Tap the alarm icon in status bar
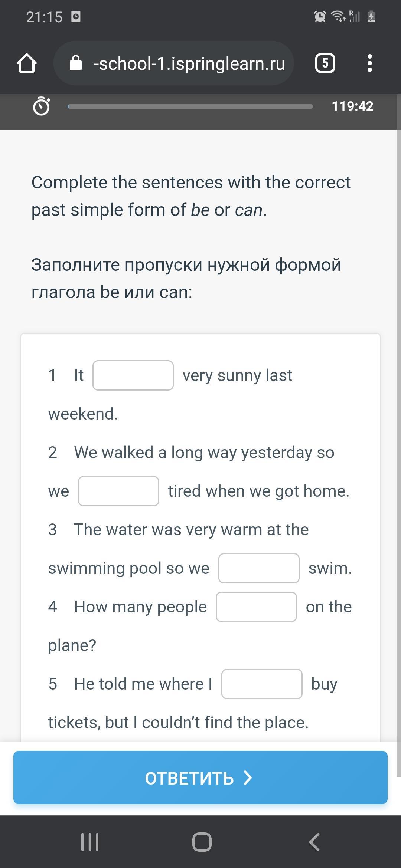 coord(320,17)
